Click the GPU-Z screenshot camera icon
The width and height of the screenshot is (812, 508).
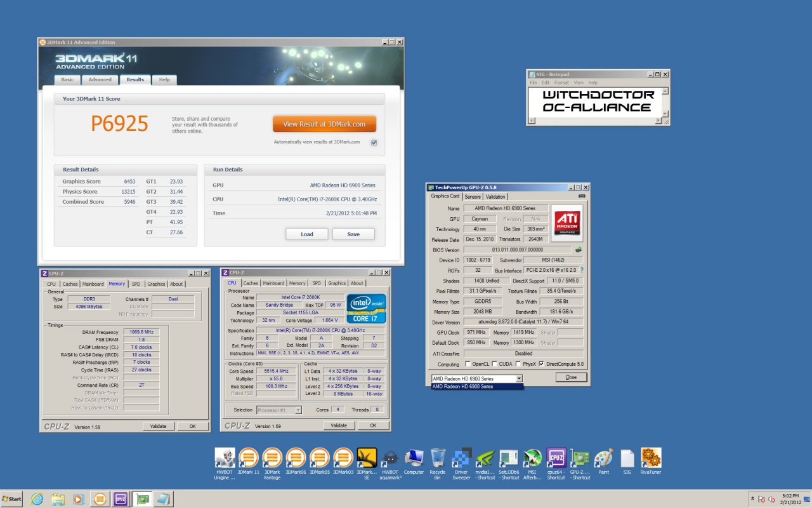(582, 196)
